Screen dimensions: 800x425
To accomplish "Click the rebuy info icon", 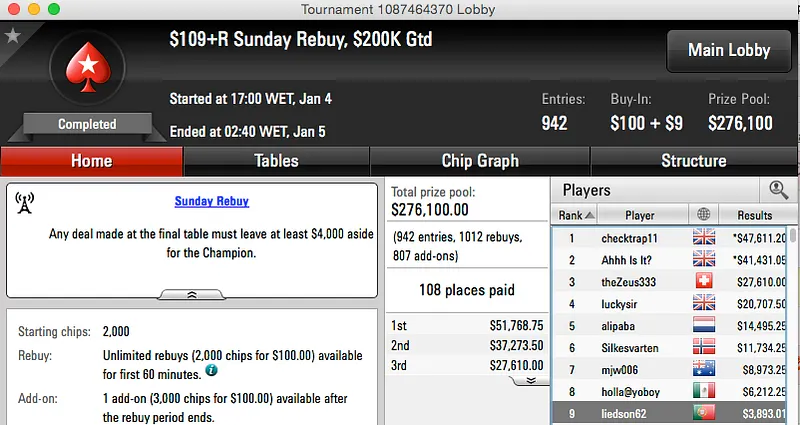I will [211, 370].
